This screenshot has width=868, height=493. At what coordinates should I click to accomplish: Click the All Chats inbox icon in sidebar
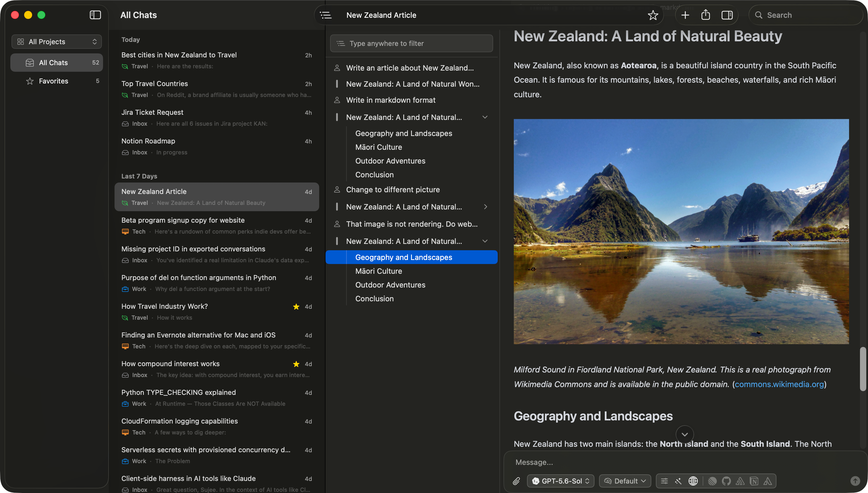30,63
